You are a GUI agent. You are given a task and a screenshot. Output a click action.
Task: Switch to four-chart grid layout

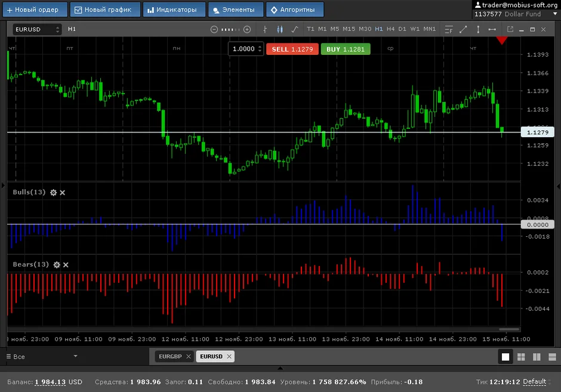pos(521,357)
